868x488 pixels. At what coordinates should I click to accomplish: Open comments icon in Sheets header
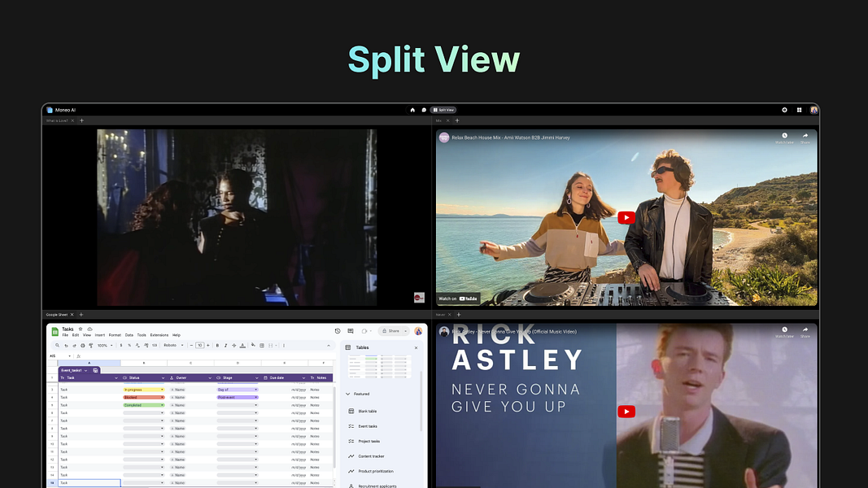351,331
